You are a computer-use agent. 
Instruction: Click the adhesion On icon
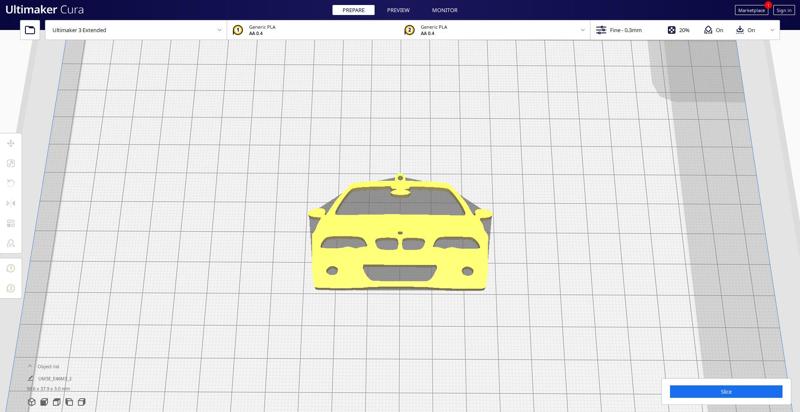[740, 30]
